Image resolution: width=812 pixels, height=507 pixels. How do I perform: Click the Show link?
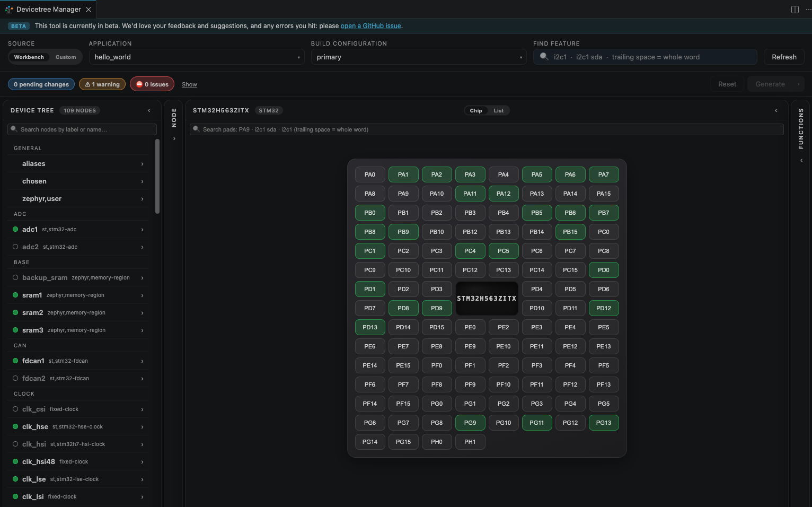pos(189,84)
